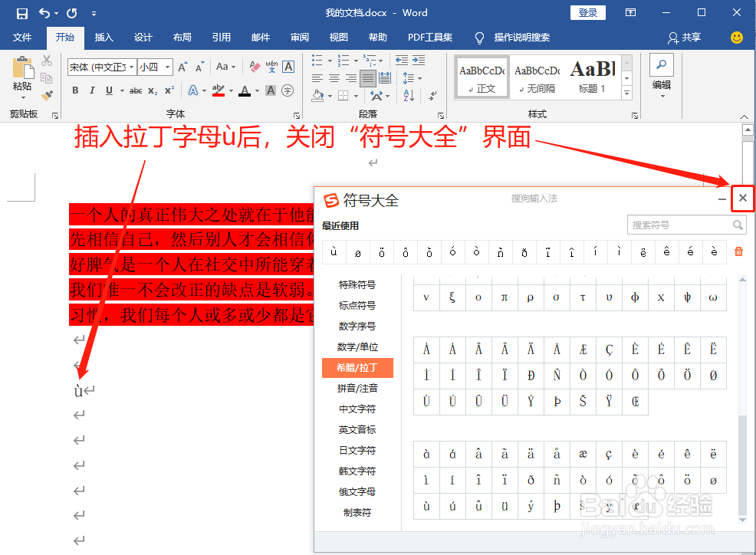Toggle italic formatting
The height and width of the screenshot is (555, 756).
[x=93, y=90]
